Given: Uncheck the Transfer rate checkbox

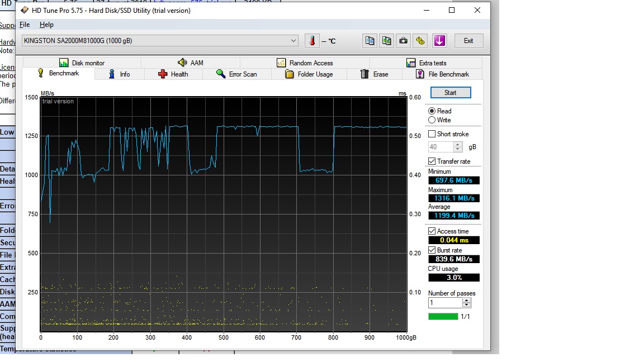Looking at the screenshot, I should click(x=432, y=161).
